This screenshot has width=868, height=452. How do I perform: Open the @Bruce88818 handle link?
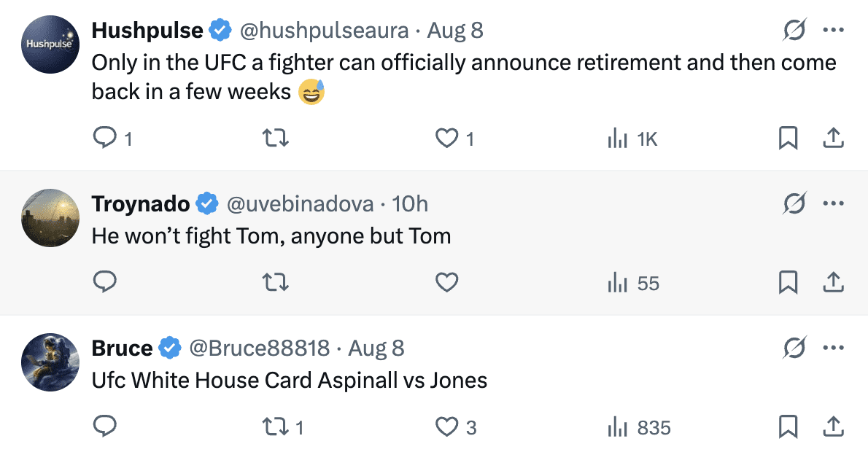(259, 348)
